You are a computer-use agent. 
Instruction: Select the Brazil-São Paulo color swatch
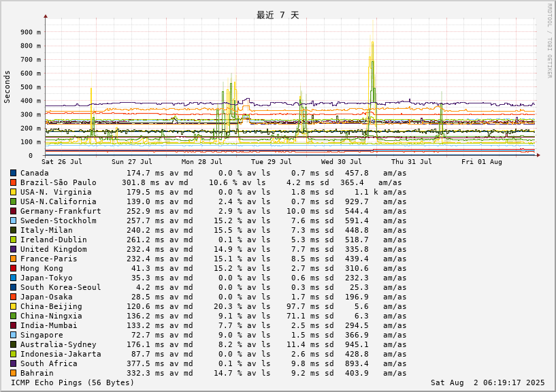tap(14, 182)
